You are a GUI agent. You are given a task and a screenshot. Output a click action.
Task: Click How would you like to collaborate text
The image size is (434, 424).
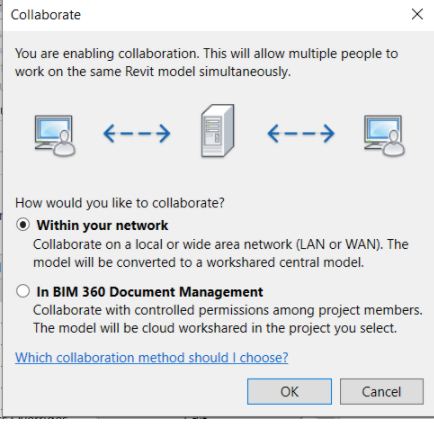[x=120, y=203]
